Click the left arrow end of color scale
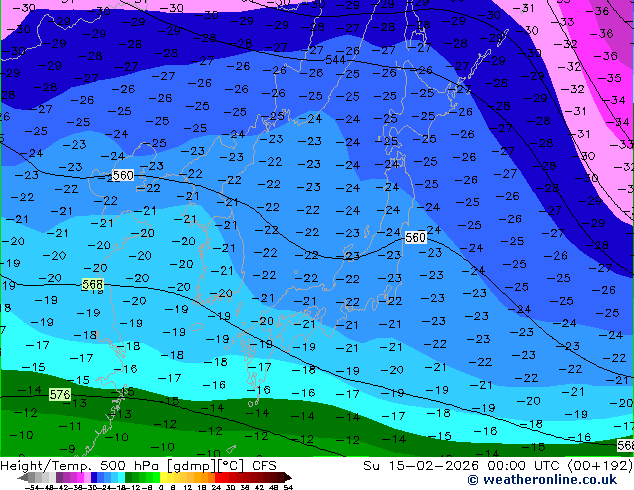 coord(22,477)
